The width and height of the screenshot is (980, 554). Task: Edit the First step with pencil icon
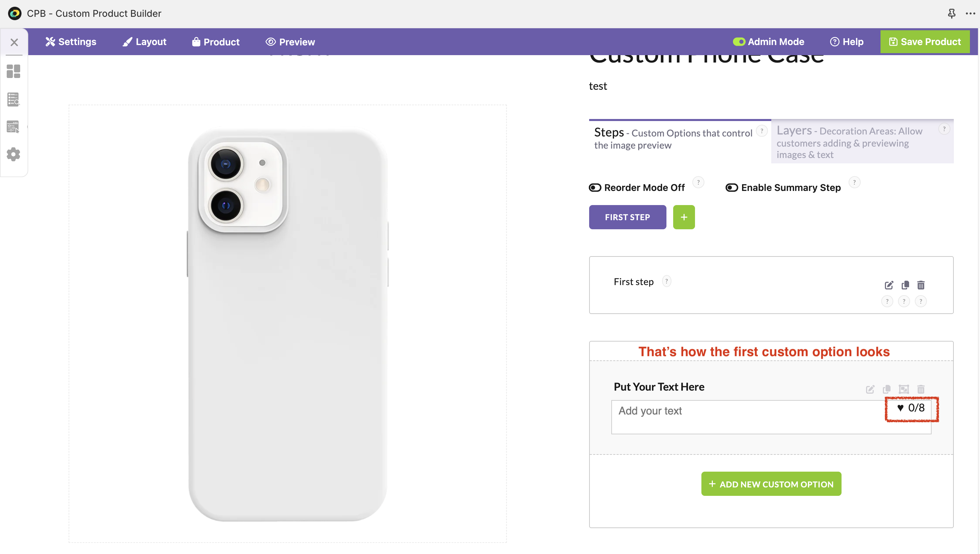[x=889, y=285]
